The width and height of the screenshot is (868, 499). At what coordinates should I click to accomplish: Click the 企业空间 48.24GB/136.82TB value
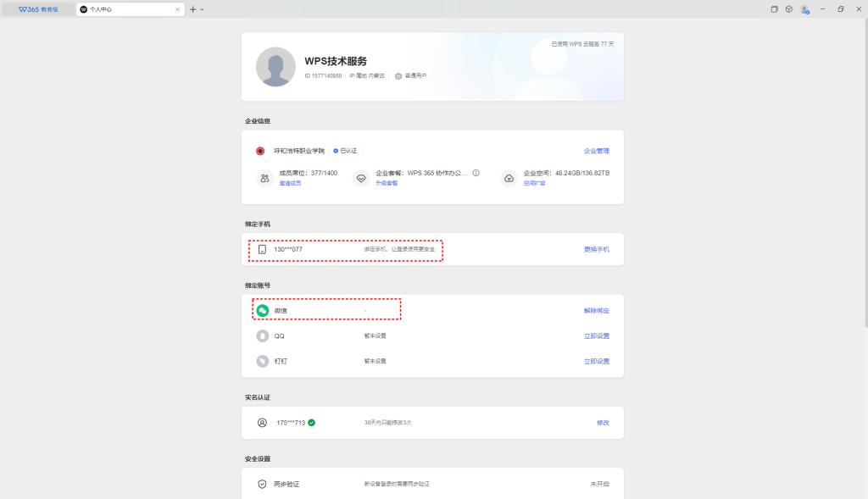pos(582,173)
